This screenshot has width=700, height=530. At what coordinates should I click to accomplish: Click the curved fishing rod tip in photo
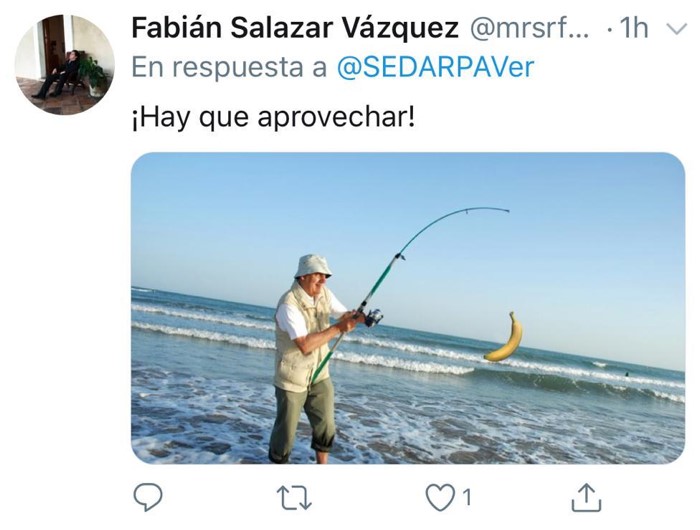pos(486,209)
